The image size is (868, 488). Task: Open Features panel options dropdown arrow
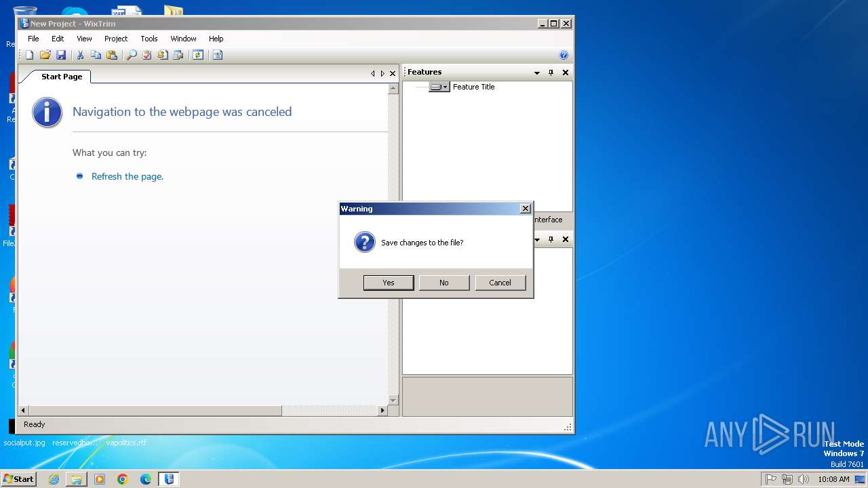tap(537, 73)
